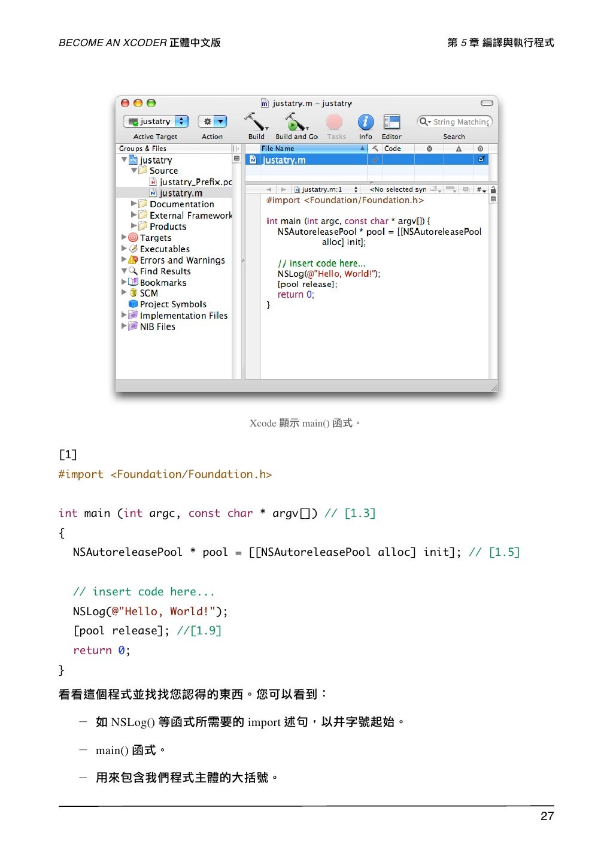Click the Errors and Warnings icon

tap(133, 259)
